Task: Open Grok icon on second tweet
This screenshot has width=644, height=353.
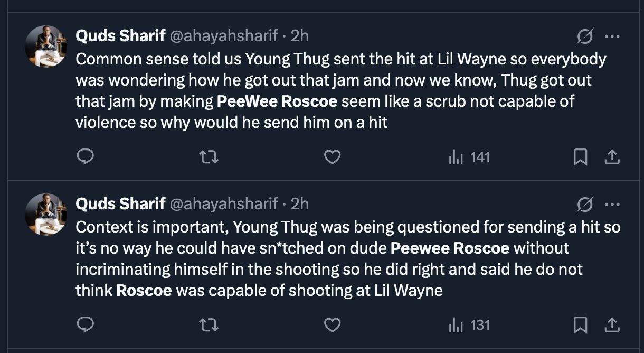Action: (x=584, y=204)
